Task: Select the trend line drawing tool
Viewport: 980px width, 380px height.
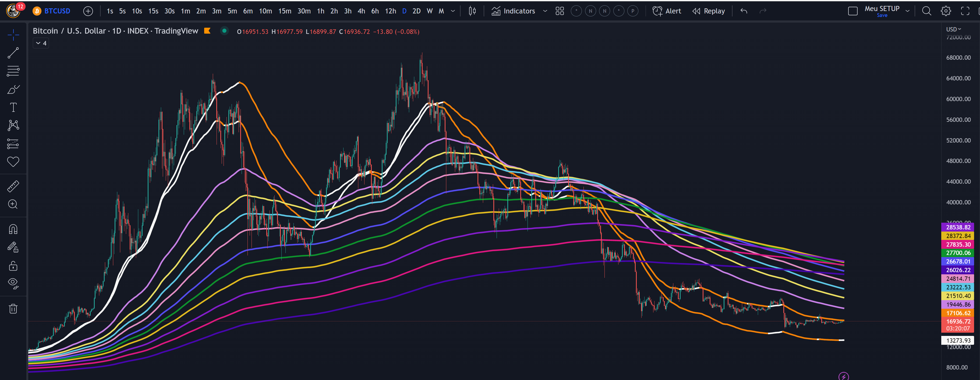Action: pyautogui.click(x=13, y=53)
